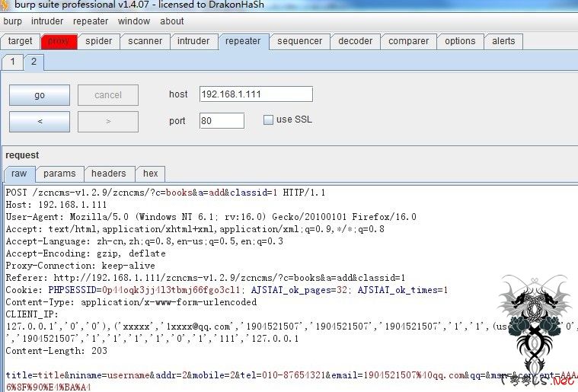578x392 pixels.
Task: Switch to the decoder tab
Action: click(x=355, y=41)
